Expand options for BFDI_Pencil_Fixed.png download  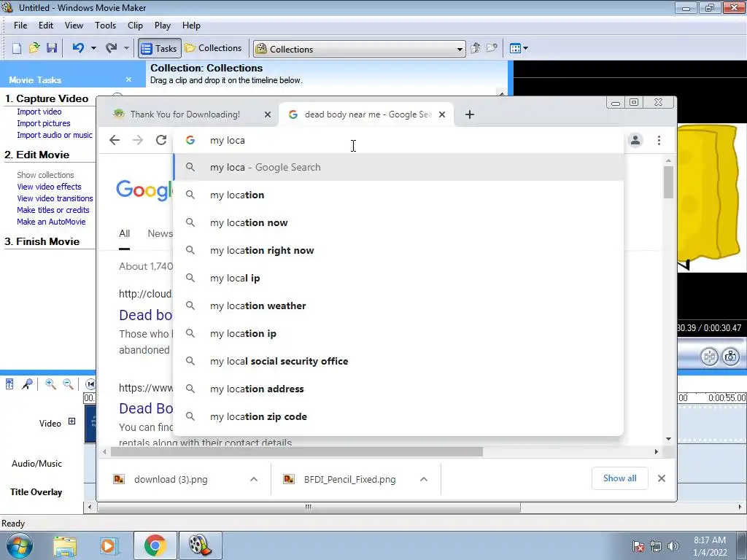[x=424, y=480]
